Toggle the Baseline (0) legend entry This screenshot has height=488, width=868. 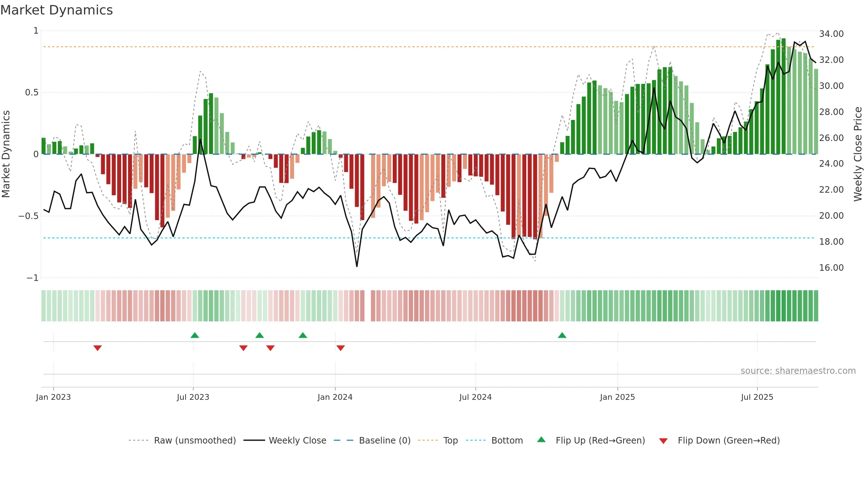point(372,440)
